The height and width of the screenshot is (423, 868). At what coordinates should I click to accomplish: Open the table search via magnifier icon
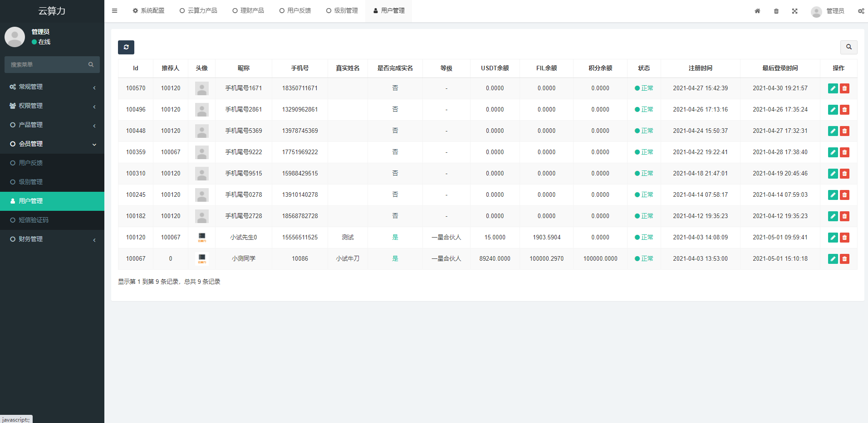(x=849, y=47)
